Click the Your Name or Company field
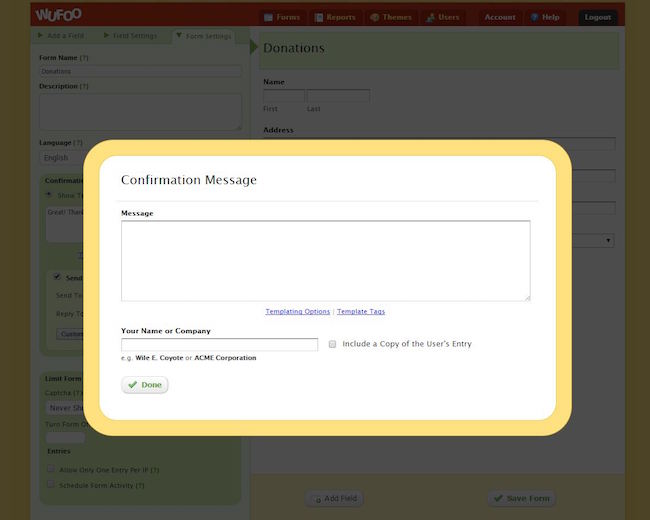Screen dimensions: 650x520 (x=219, y=345)
